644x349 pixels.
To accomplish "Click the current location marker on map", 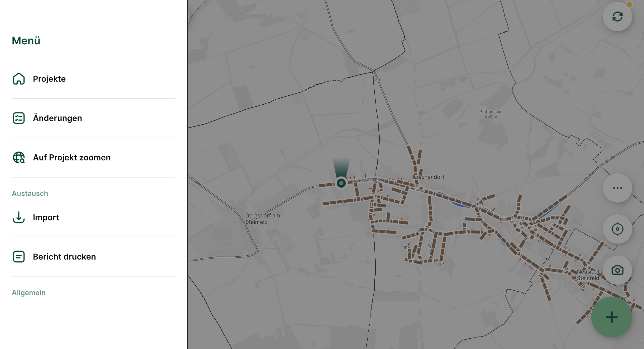I will [341, 183].
